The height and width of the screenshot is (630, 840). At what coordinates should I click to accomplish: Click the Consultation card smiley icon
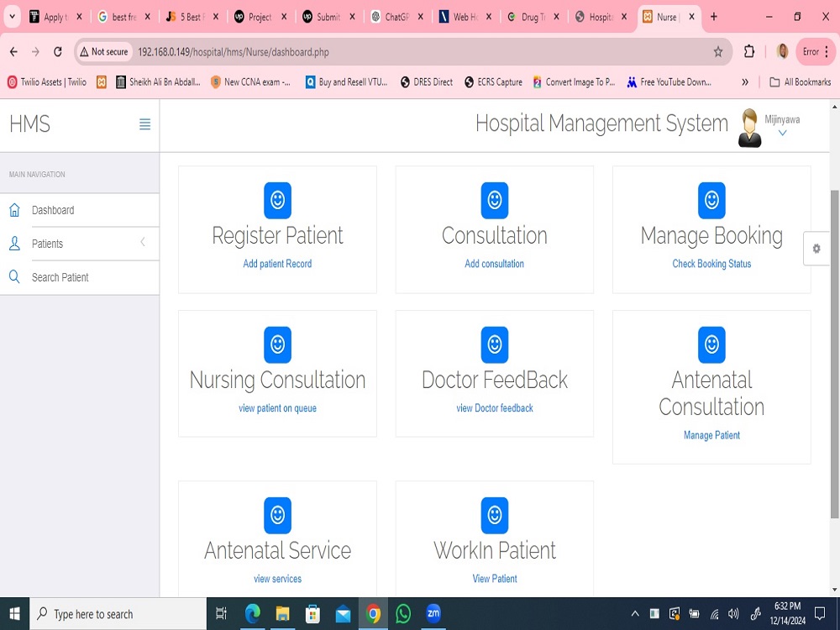(495, 201)
